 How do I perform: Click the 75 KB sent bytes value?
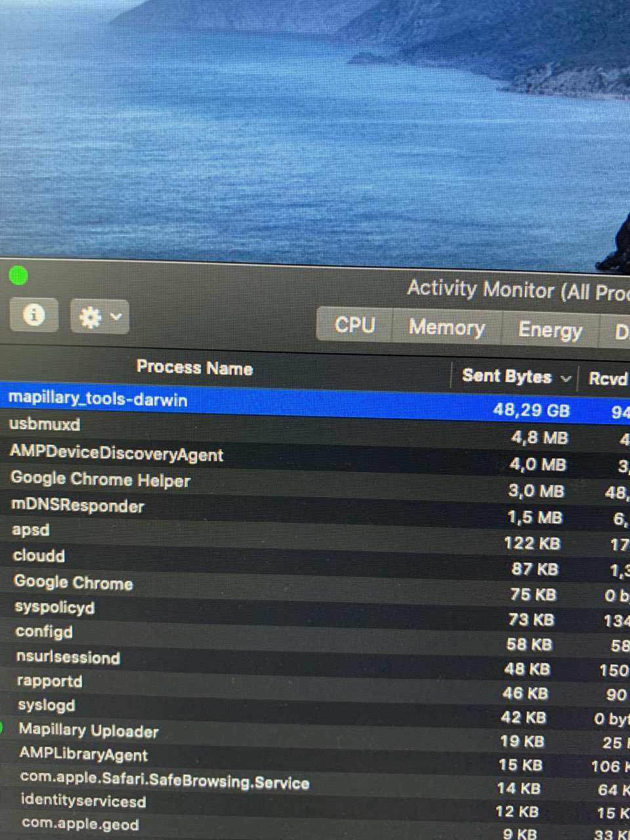(x=534, y=595)
